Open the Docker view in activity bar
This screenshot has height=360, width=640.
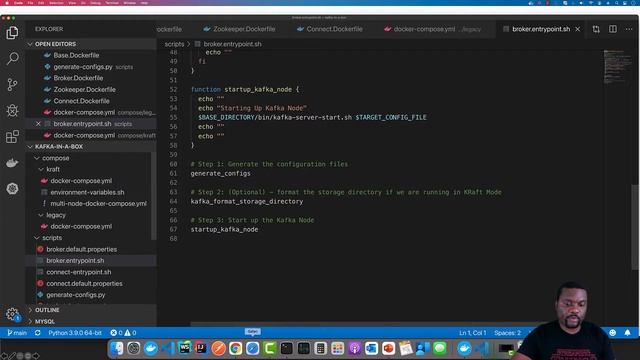[12, 162]
